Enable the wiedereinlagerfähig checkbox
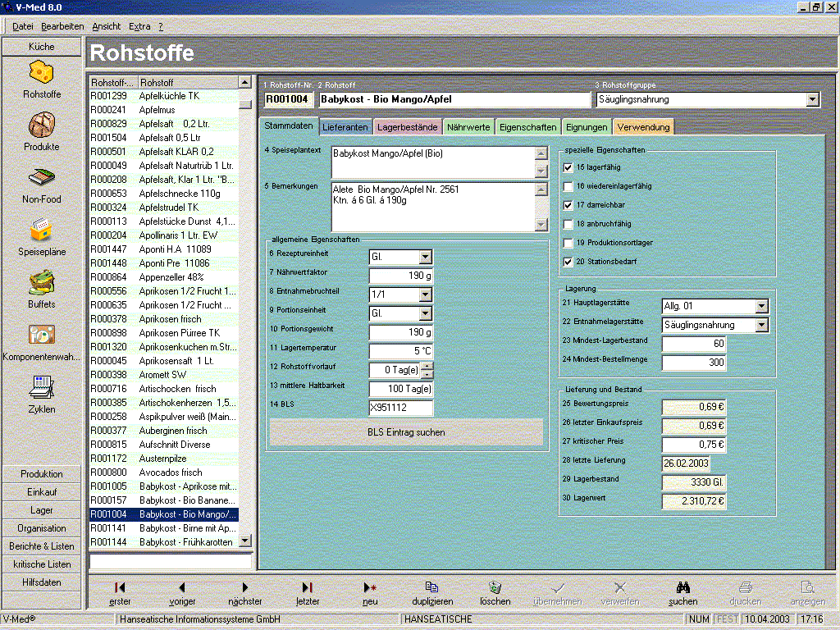 568,186
